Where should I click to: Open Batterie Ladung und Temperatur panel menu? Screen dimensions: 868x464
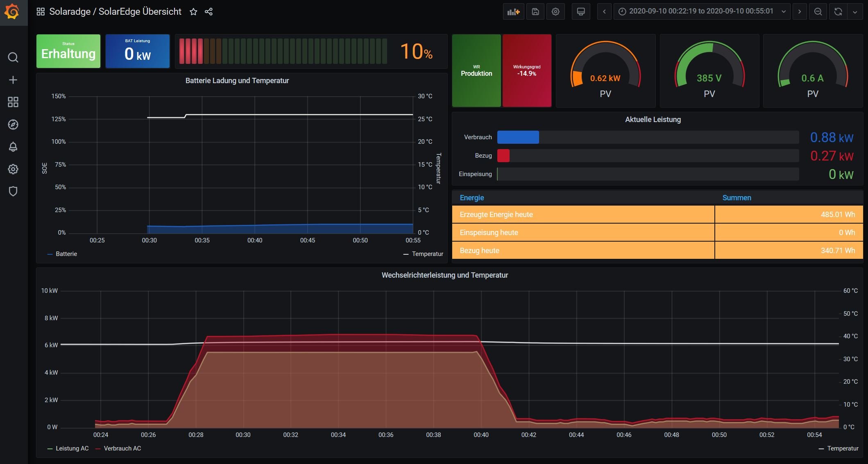coord(237,81)
